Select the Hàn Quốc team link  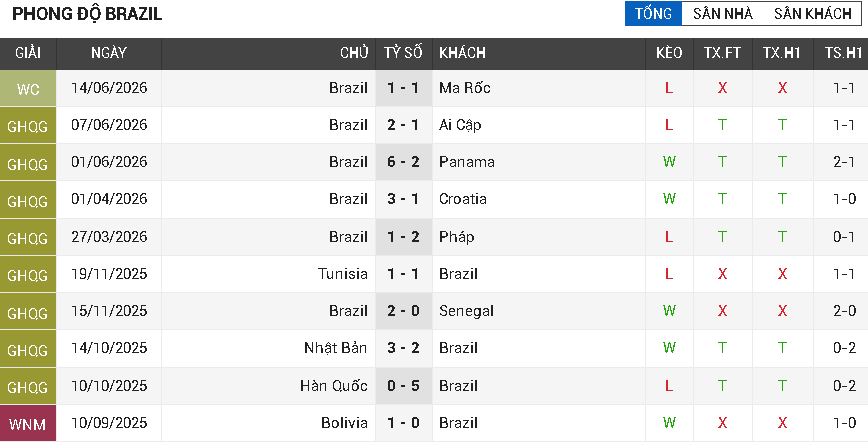pyautogui.click(x=334, y=385)
